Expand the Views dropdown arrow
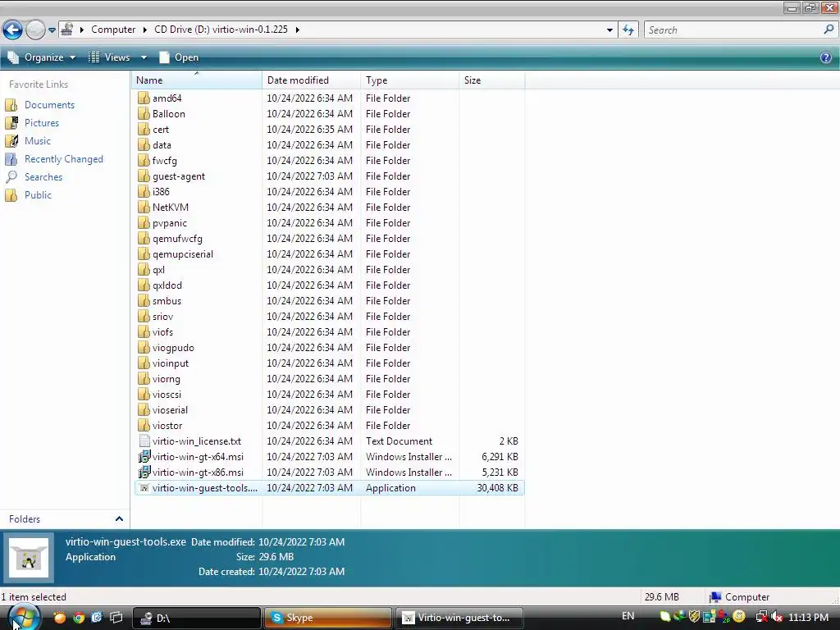 click(144, 57)
